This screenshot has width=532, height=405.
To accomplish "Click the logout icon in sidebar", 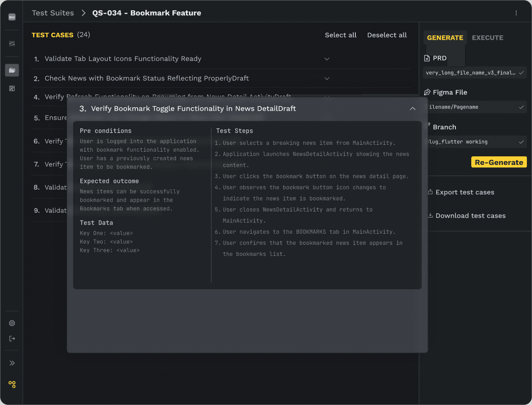I will coord(12,339).
